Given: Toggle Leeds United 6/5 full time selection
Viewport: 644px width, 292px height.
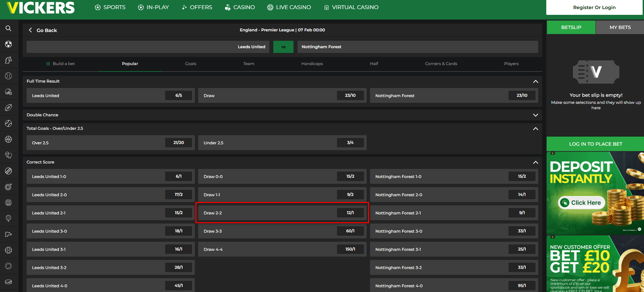Looking at the screenshot, I should tap(111, 95).
